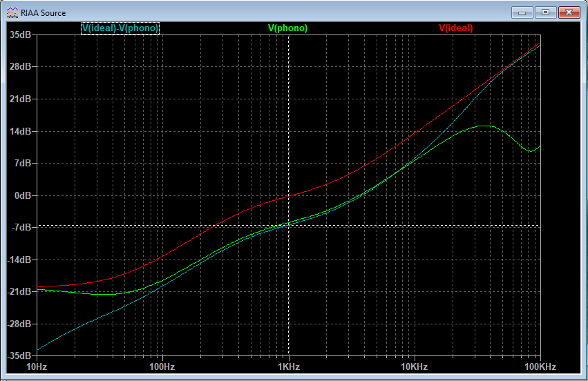Click the -21dB axis label
The width and height of the screenshot is (588, 381).
pos(19,292)
